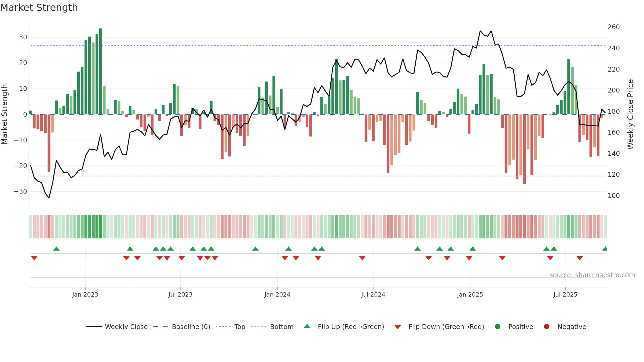The width and height of the screenshot is (644, 362).
Task: Click the red flip-down marker just before Jul 2024
Action: pos(362,258)
